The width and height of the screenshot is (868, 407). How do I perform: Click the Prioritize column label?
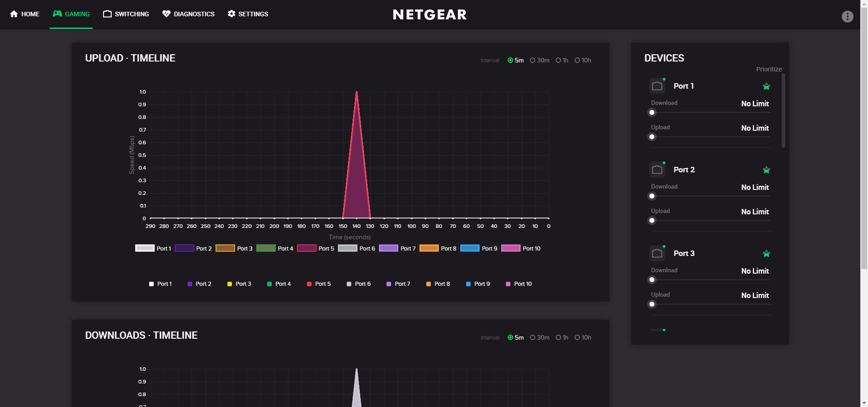(x=769, y=69)
